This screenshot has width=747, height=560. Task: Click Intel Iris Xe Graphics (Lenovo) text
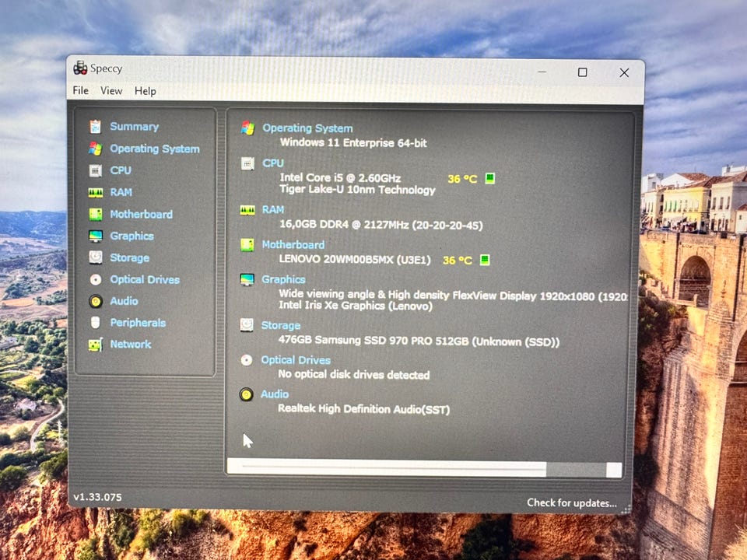356,306
